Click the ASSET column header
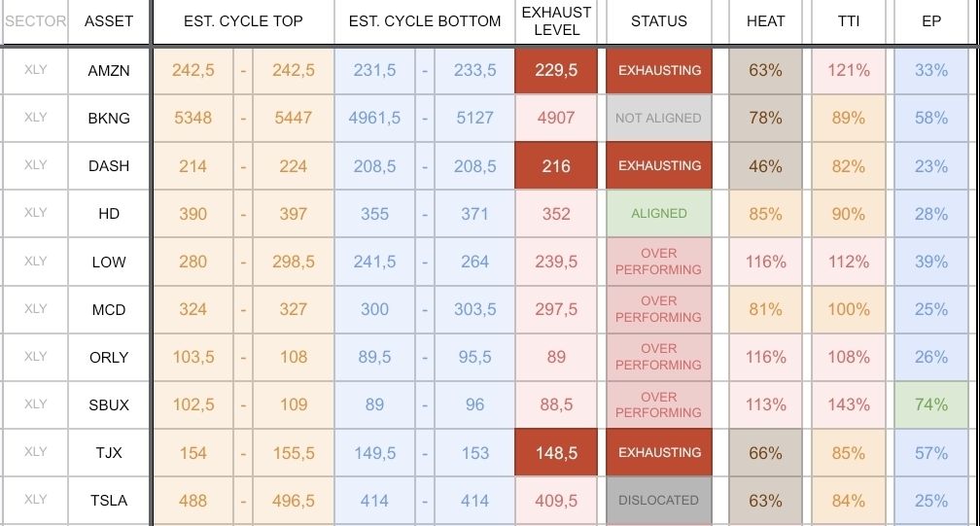This screenshot has height=526, width=980. click(109, 21)
